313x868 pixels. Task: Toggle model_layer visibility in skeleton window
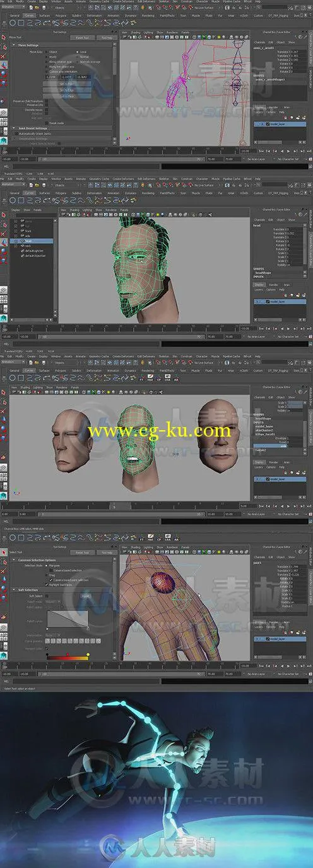(x=256, y=124)
